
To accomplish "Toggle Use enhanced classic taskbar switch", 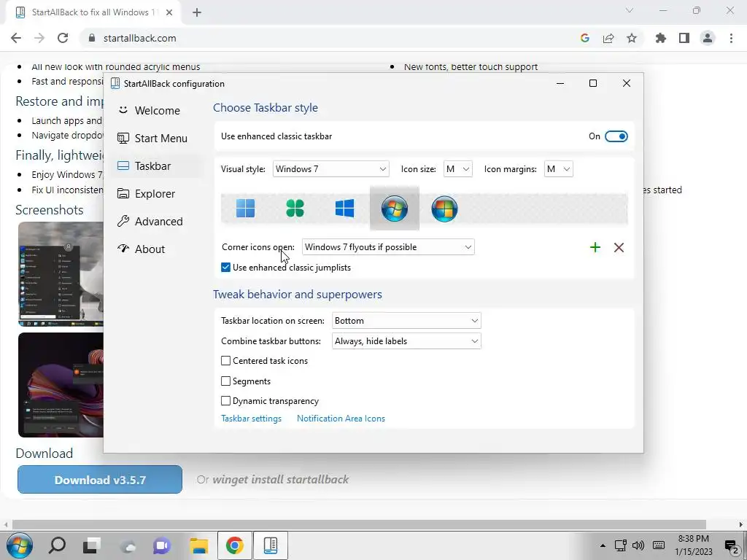I will 616,136.
